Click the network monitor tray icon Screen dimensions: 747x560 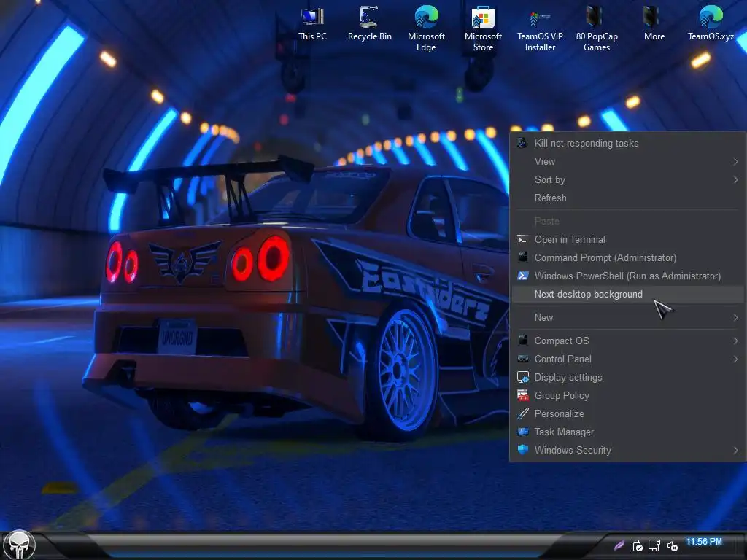654,545
